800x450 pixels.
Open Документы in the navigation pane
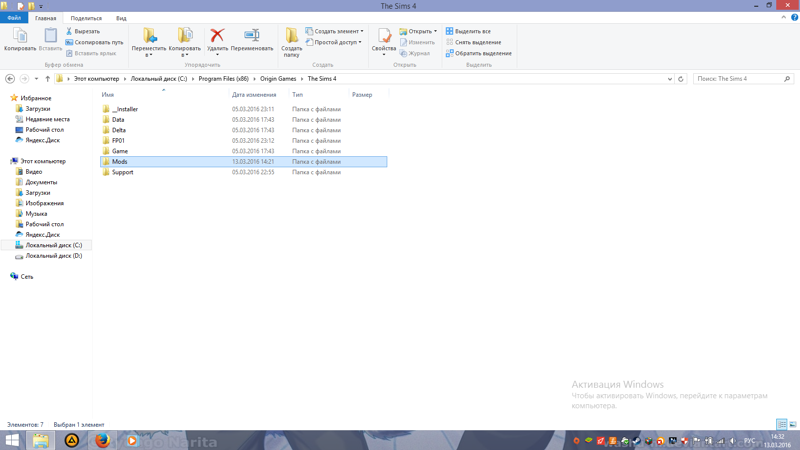point(36,182)
